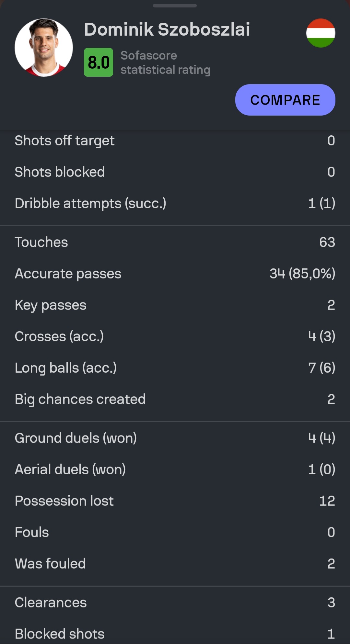Tap the Hungary flag icon

321,33
